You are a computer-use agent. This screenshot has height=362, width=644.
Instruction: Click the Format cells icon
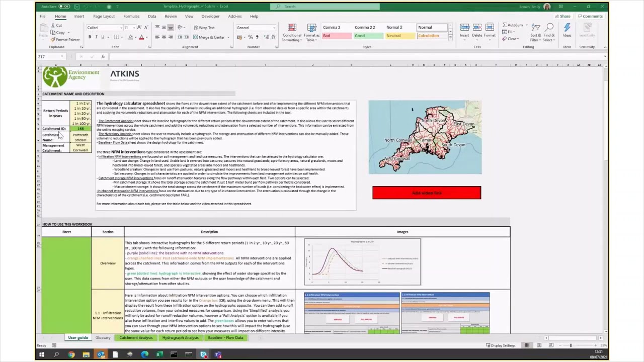(x=490, y=31)
